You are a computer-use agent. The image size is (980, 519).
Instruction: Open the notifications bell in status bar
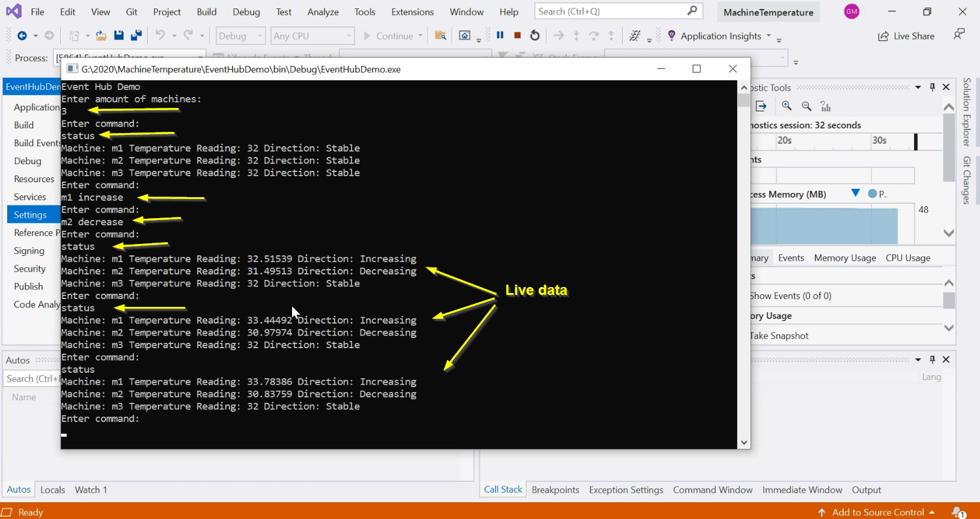[x=958, y=512]
